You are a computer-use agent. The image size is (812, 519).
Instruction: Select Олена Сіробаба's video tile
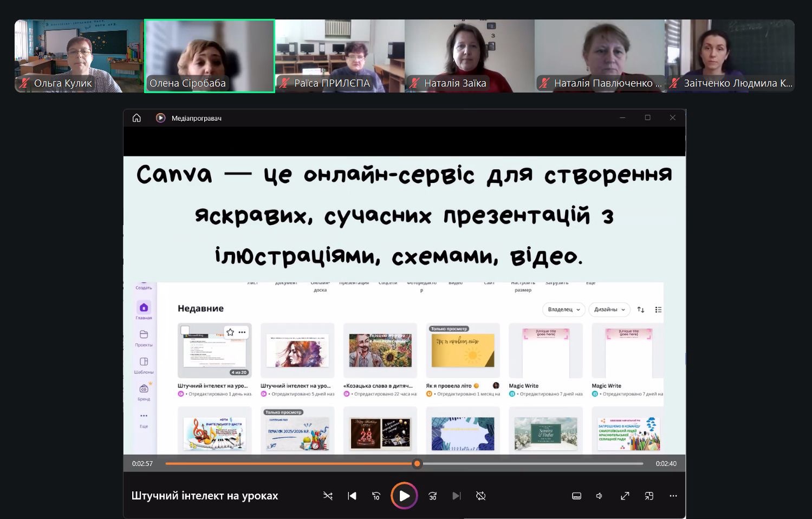point(210,56)
